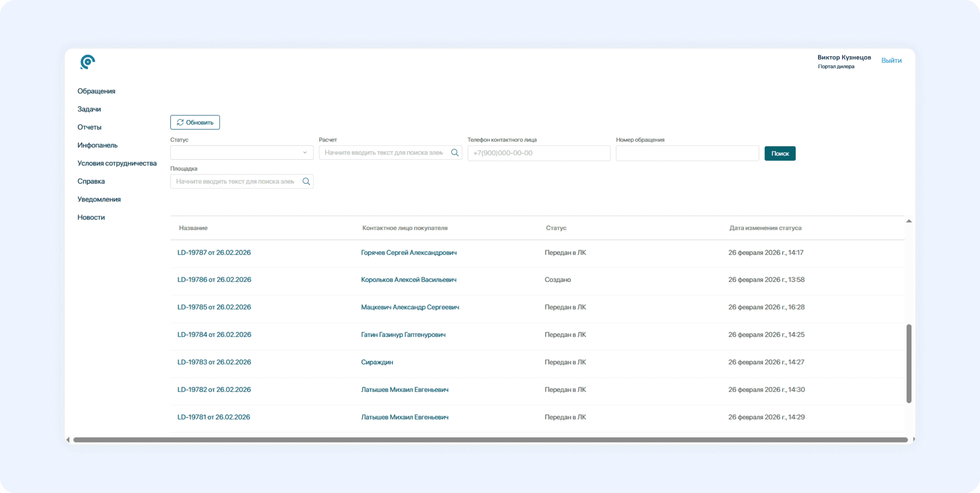This screenshot has width=980, height=493.
Task: Open the Расчет search combo box
Action: click(x=384, y=153)
